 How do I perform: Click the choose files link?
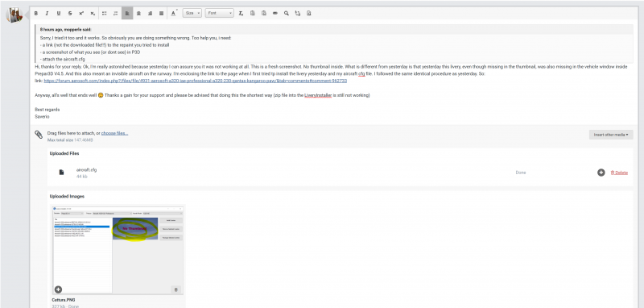pos(114,133)
